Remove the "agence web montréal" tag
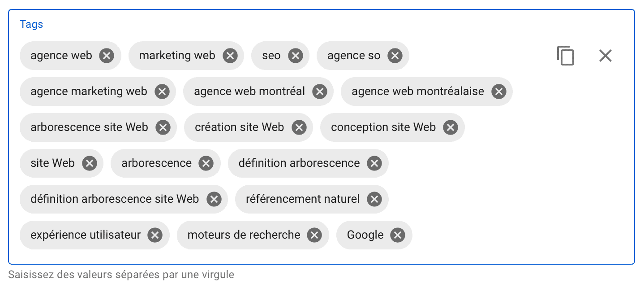The width and height of the screenshot is (644, 288). 319,92
